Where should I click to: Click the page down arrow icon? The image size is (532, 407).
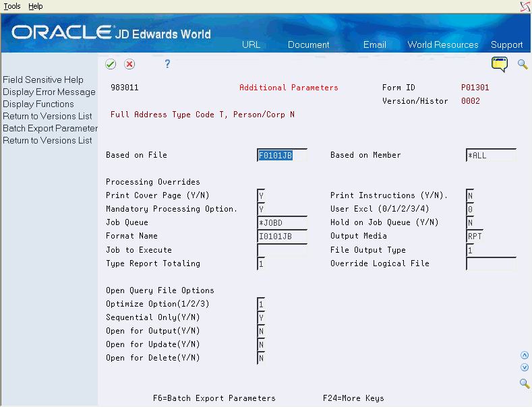tap(525, 367)
